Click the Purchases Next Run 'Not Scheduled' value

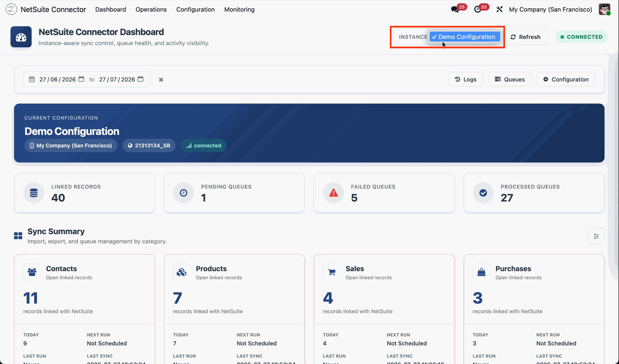[x=556, y=343]
